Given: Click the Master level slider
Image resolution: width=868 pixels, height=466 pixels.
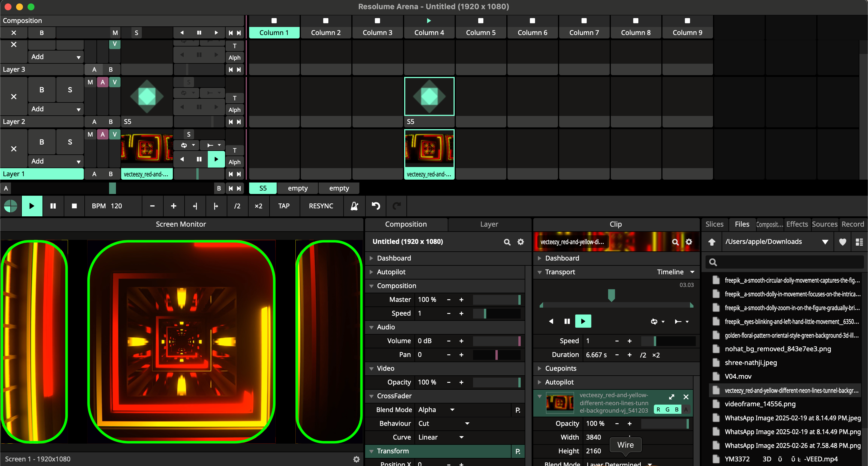Looking at the screenshot, I should (x=497, y=300).
